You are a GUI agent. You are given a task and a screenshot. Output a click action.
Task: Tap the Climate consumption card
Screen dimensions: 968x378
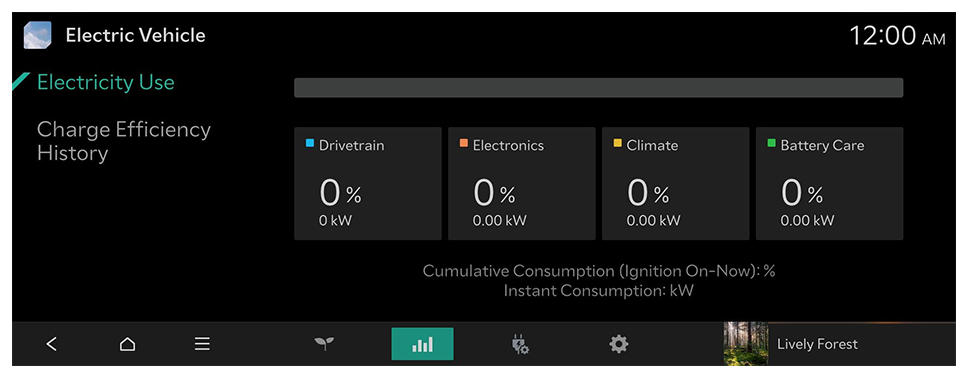[675, 183]
